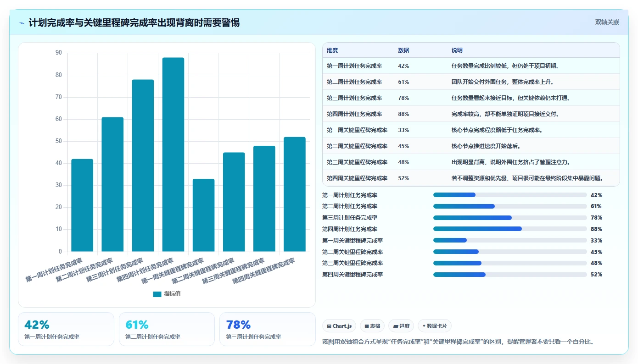This screenshot has width=638, height=364.
Task: Select the 表格 chip
Action: point(372,326)
